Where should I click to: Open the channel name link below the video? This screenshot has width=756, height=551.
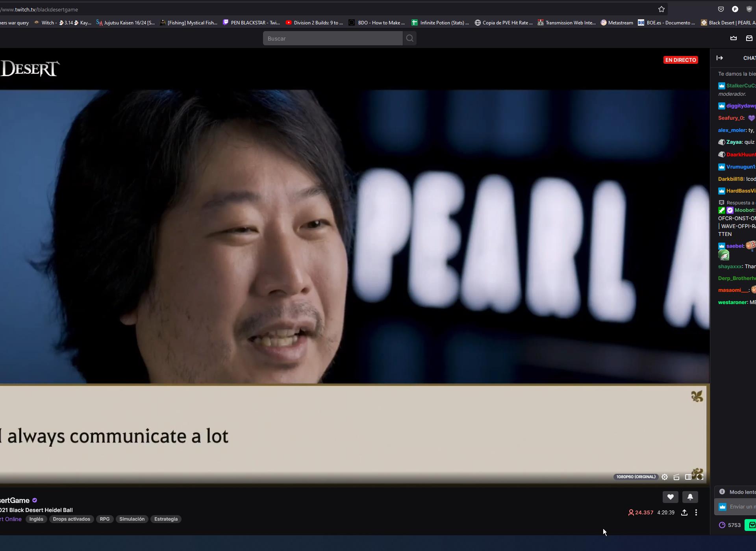(x=15, y=500)
